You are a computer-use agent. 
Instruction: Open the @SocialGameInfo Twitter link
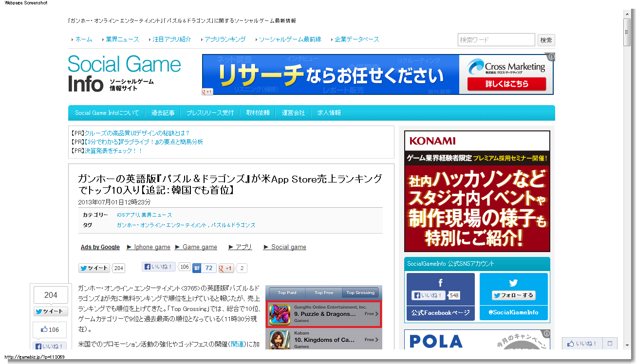click(x=513, y=312)
